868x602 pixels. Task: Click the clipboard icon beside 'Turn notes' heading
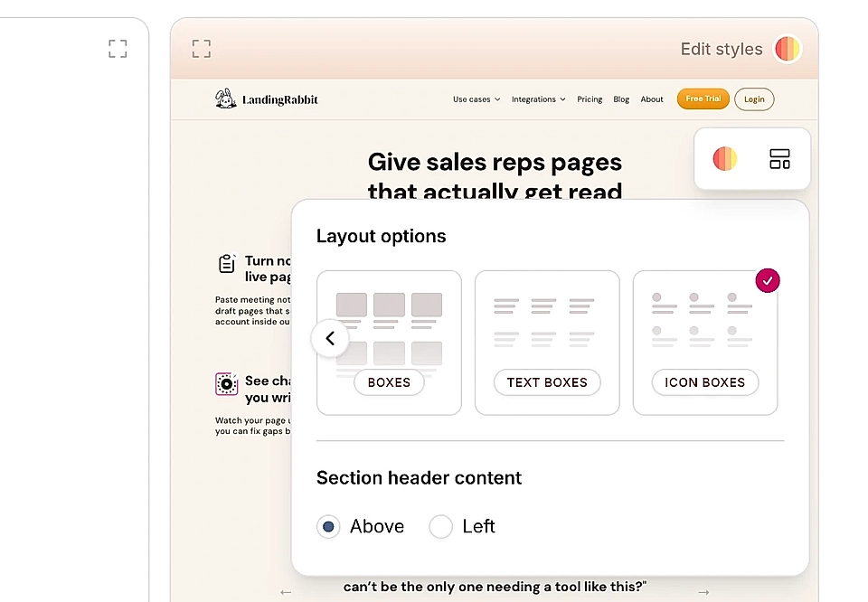click(x=226, y=263)
